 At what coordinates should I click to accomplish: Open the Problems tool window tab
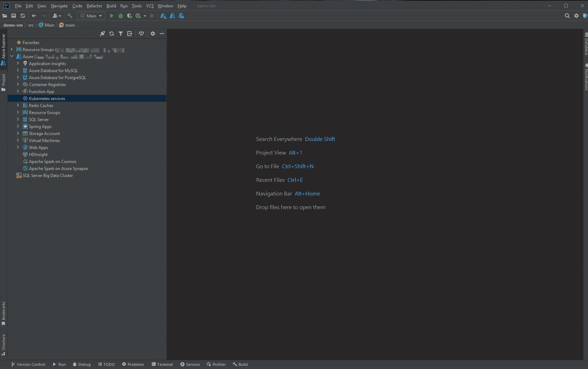[x=133, y=364]
